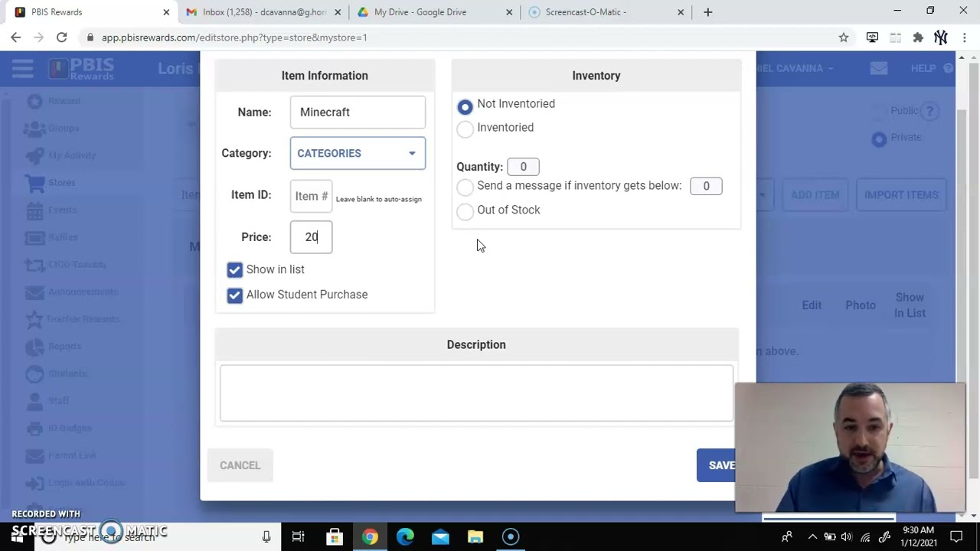Open Mail app from taskbar

point(440,537)
